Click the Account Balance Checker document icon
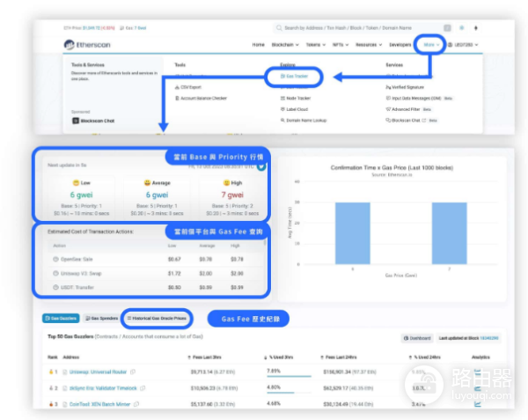The image size is (528, 420). (177, 99)
